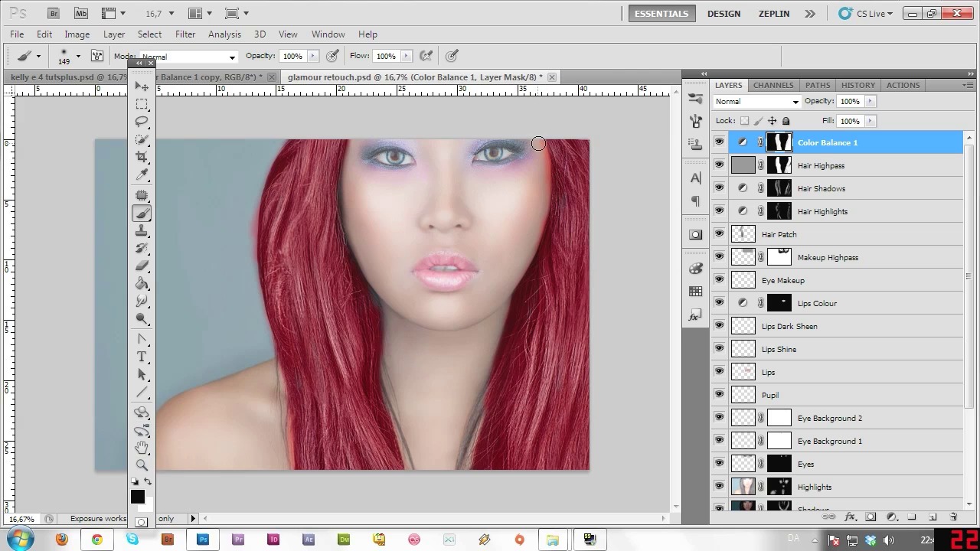The width and height of the screenshot is (980, 551).
Task: Select the Eyedropper tool
Action: click(142, 175)
